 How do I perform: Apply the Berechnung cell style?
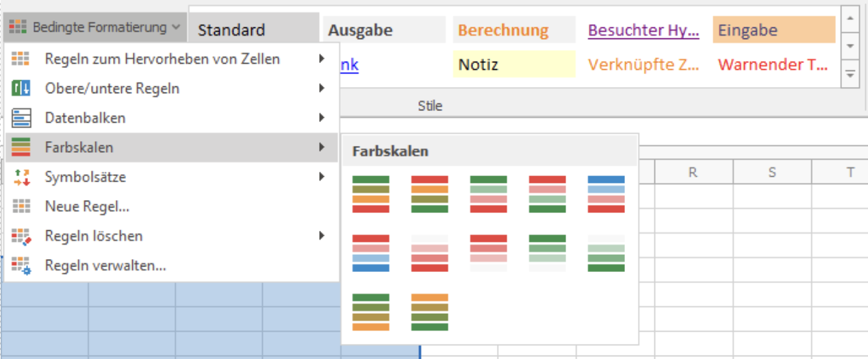point(514,30)
